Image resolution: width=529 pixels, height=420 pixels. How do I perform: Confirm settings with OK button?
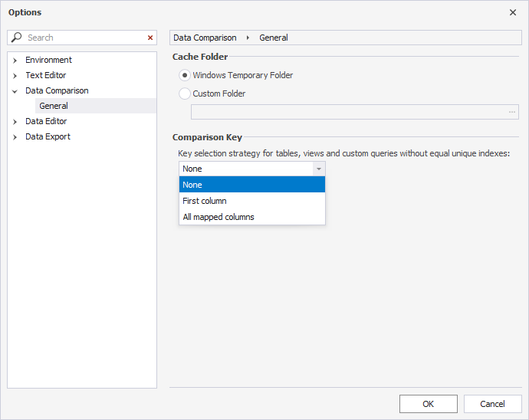coord(429,404)
